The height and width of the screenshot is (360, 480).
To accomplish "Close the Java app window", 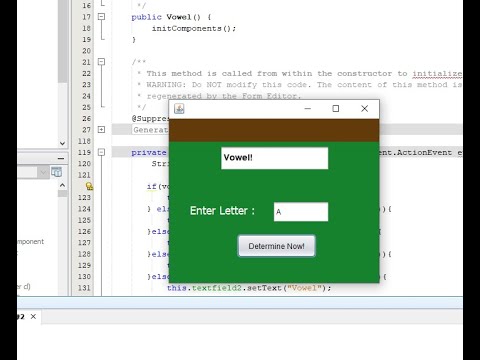I will tap(364, 109).
